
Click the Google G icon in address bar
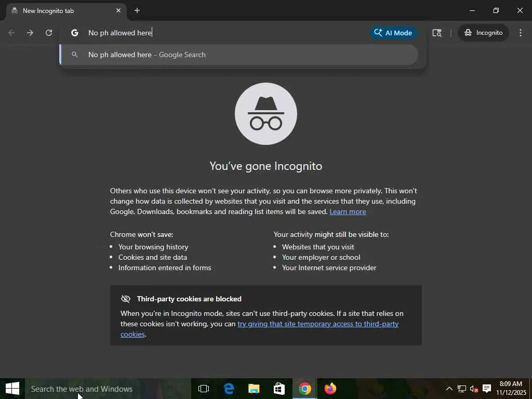pos(75,33)
